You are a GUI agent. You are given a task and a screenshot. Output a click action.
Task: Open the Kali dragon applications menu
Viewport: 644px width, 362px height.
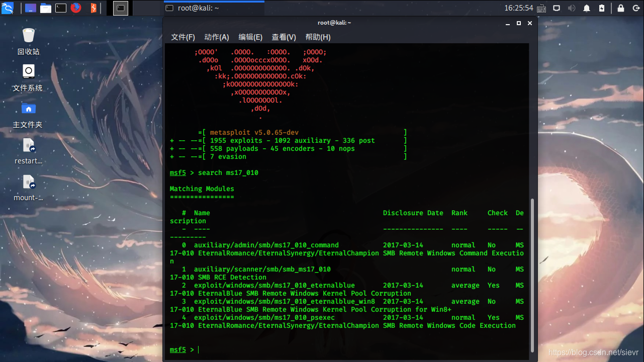tap(8, 8)
